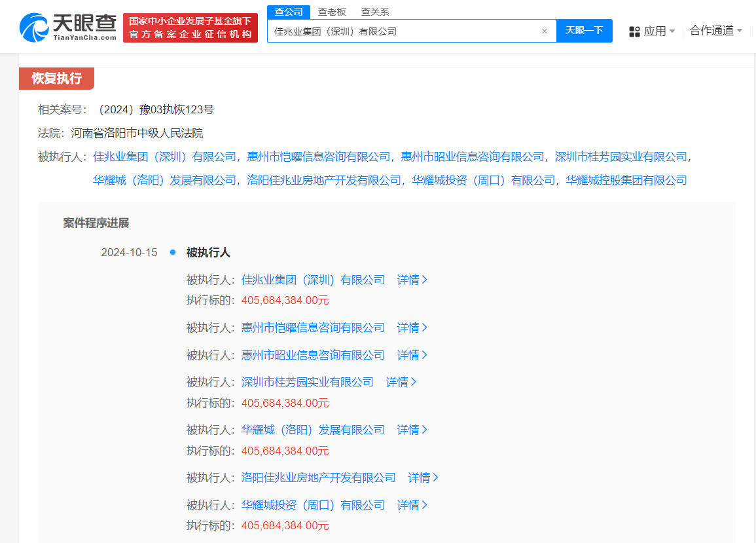Open the TianYanCha logo homepage

68,28
